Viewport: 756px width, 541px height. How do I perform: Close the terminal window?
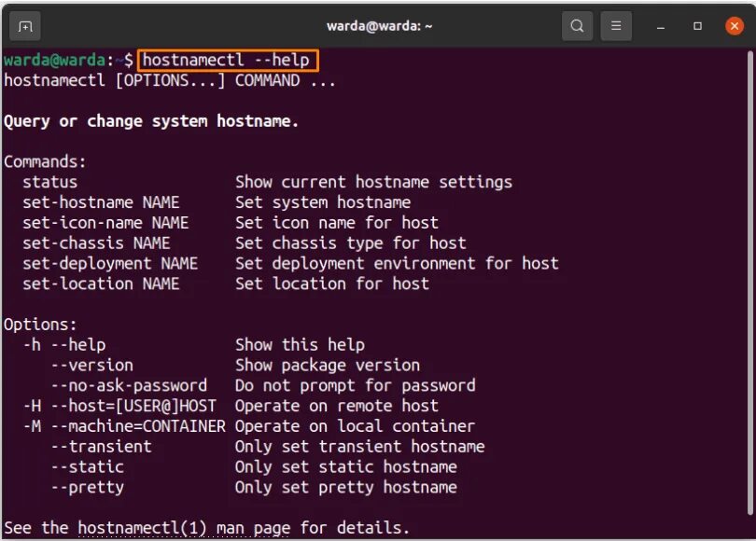(735, 26)
